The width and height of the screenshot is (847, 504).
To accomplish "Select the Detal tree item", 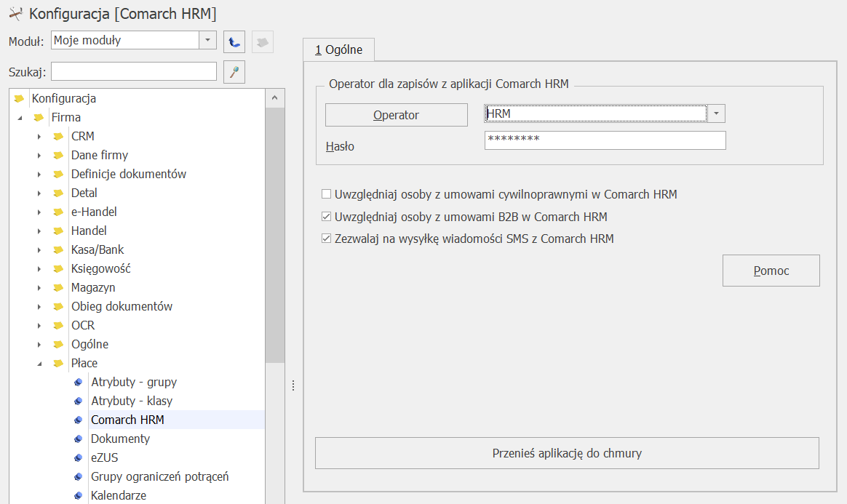I will [84, 193].
